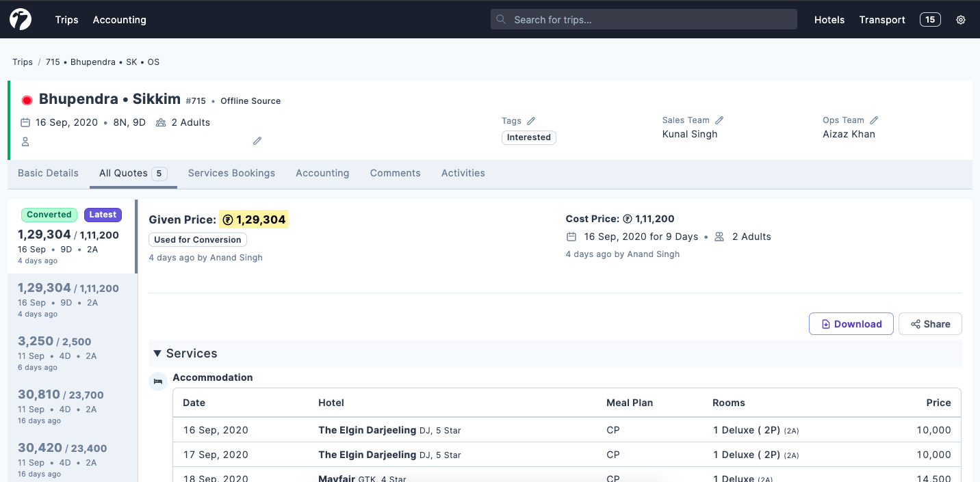Edit travellers using the pencil below the dates
980x482 pixels.
257,140
